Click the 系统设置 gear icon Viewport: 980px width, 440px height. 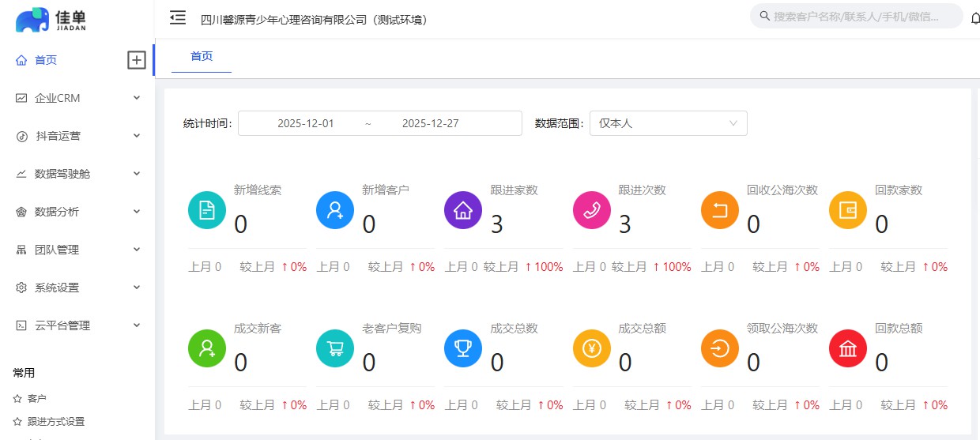(x=21, y=288)
